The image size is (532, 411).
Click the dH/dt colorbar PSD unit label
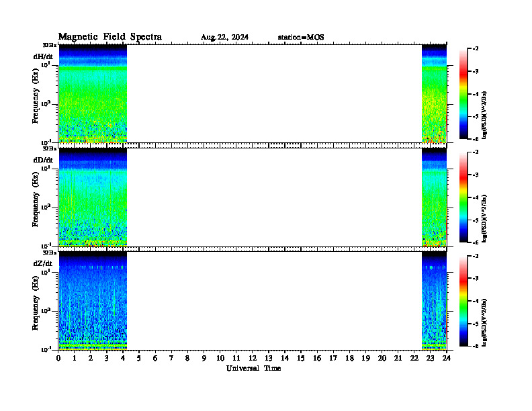click(484, 115)
